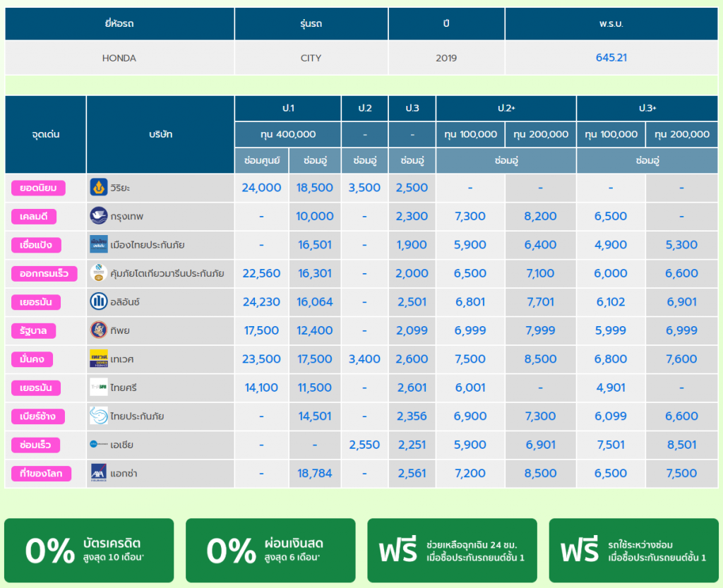The height and width of the screenshot is (588, 723).
Task: Click the Thaisri (ไทยศรี) logo
Action: click(99, 388)
